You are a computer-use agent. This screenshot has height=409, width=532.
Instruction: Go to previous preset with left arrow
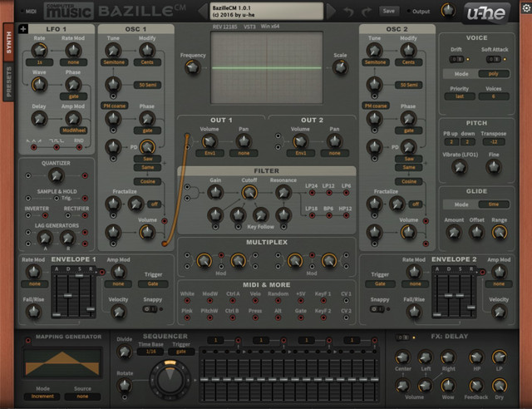[x=203, y=11]
